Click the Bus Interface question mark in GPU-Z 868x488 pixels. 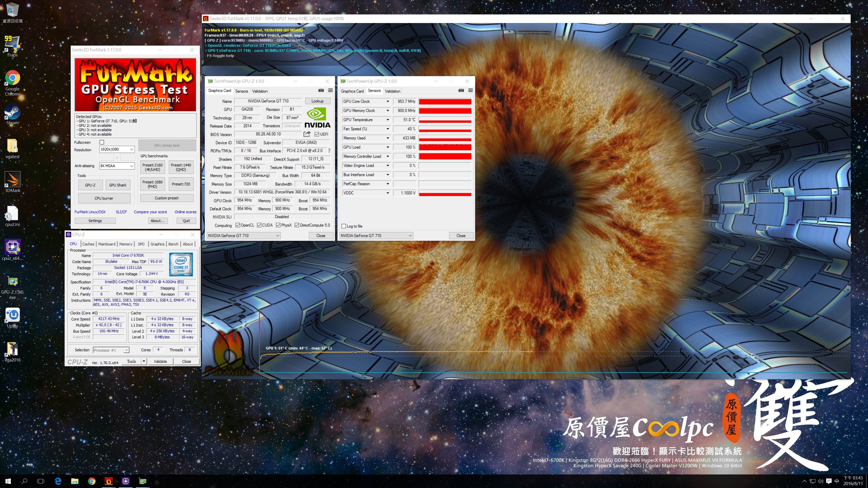(329, 151)
